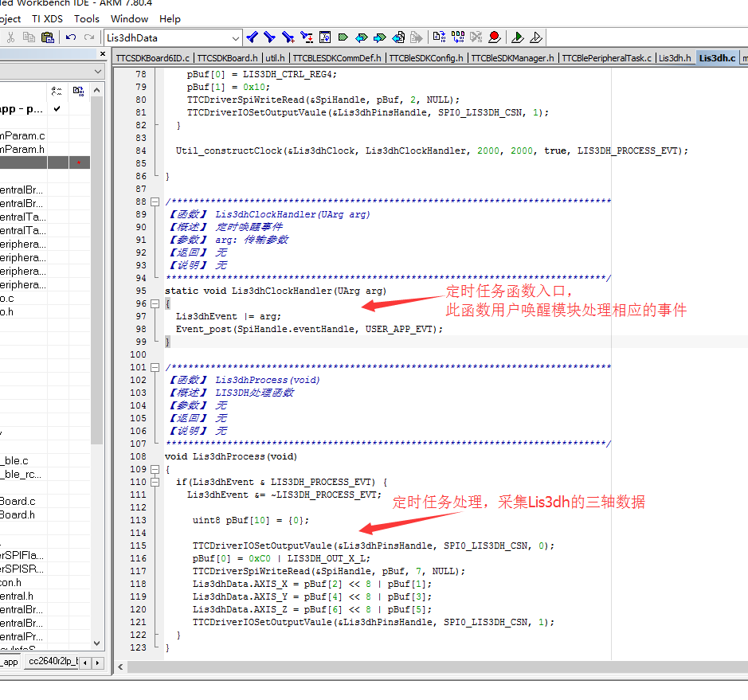
Task: Click the grayed Stop Build icon
Action: 476,37
